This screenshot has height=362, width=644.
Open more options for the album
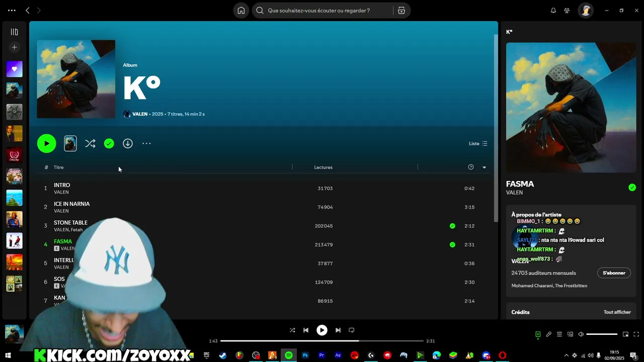tap(146, 144)
